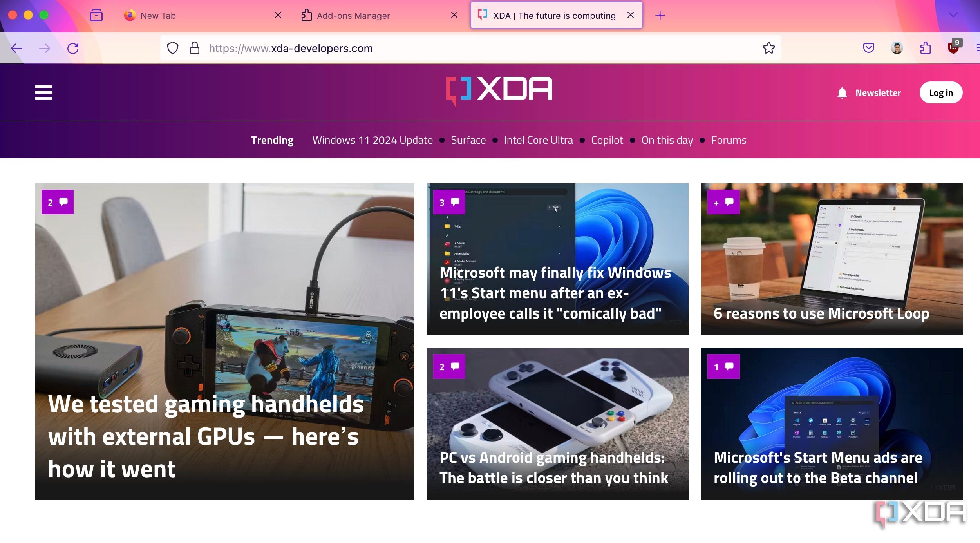
Task: Open Intel Core Ultra trending topic
Action: pos(538,140)
